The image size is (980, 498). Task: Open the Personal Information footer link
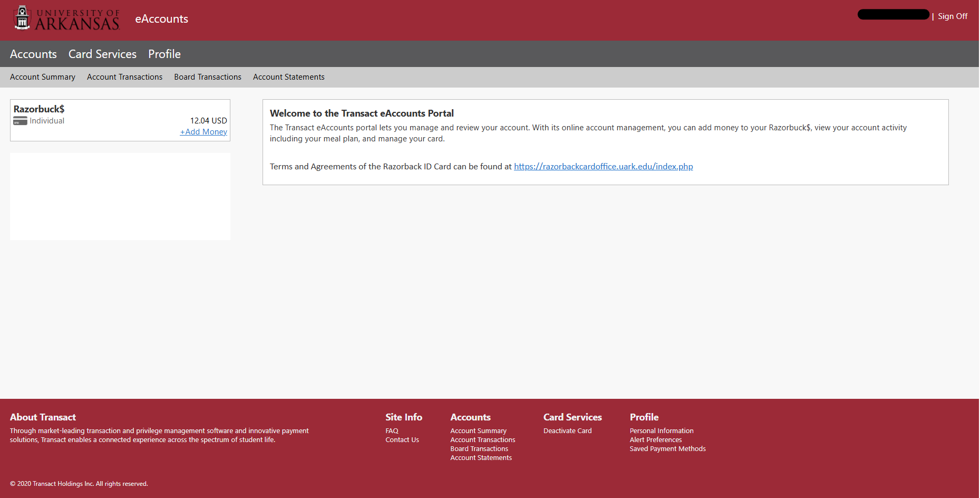coord(662,431)
